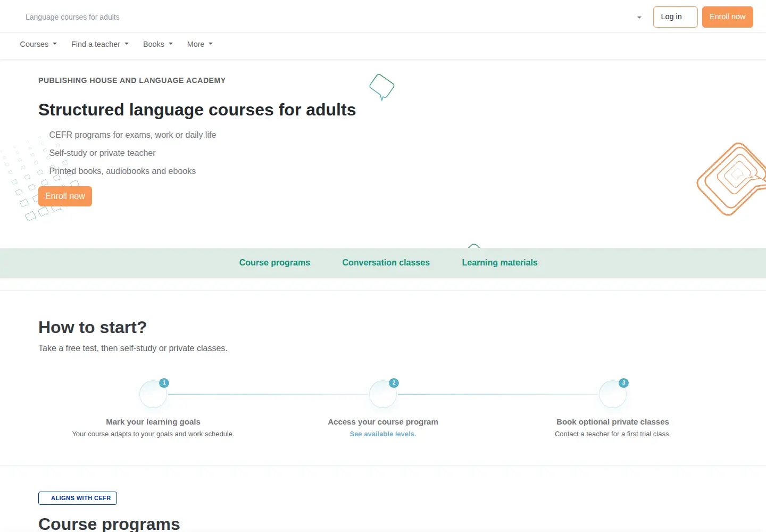Jump to Learning materials section
Image resolution: width=766 pixels, height=532 pixels.
coord(499,263)
